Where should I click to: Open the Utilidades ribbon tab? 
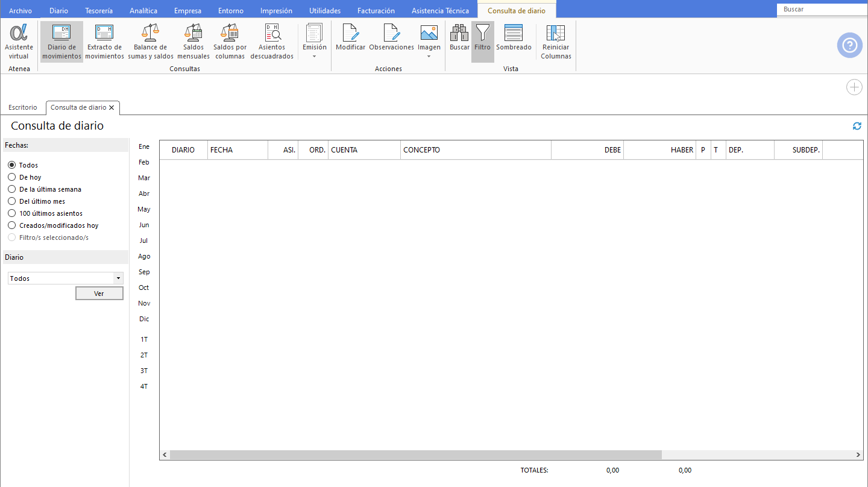(325, 10)
